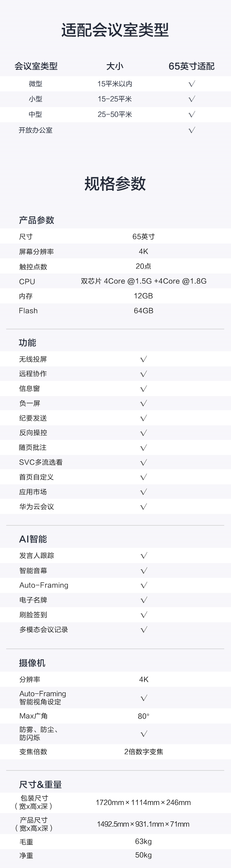Click the 规格参数 heading
The height and width of the screenshot is (868, 231).
115,184
